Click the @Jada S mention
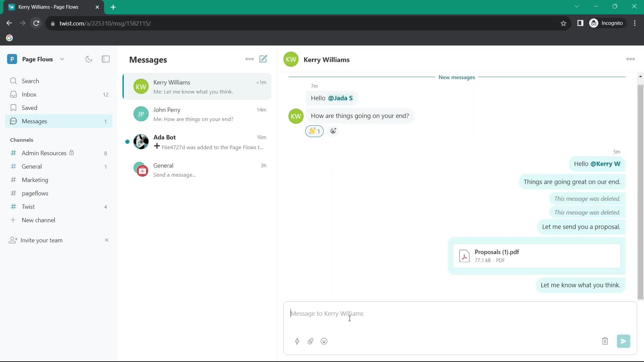This screenshot has width=644, height=362. click(340, 98)
